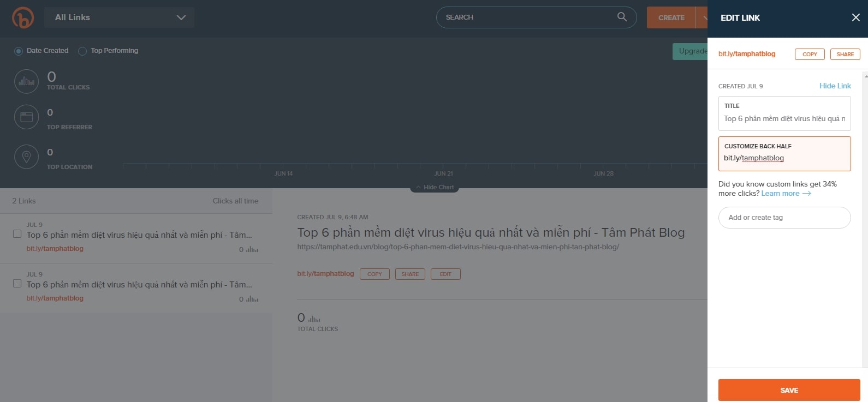
Task: Click first list item's click stats icon
Action: click(252, 249)
